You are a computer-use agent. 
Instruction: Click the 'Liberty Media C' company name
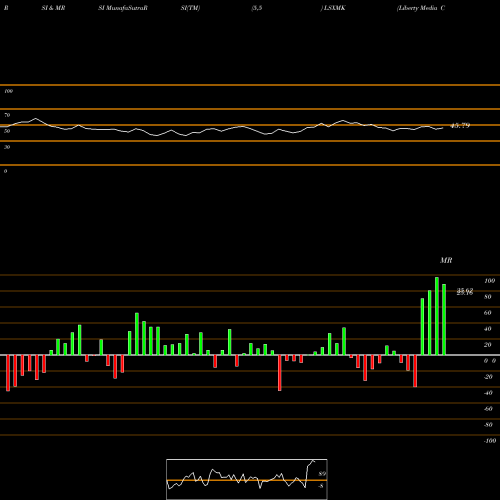coord(421,8)
